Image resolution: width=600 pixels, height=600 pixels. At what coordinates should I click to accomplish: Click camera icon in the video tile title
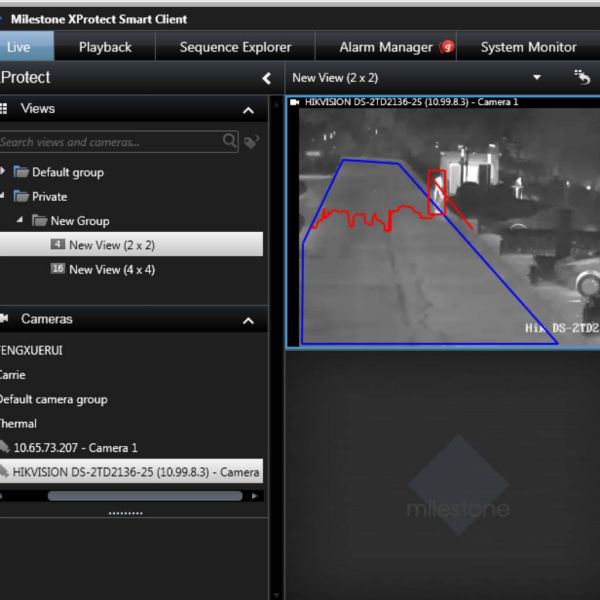(295, 102)
